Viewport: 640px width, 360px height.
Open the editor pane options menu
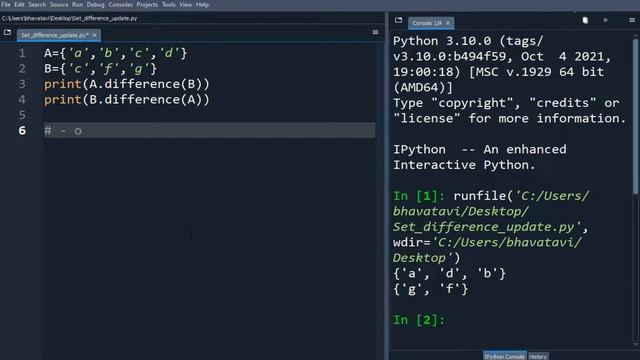pos(375,32)
